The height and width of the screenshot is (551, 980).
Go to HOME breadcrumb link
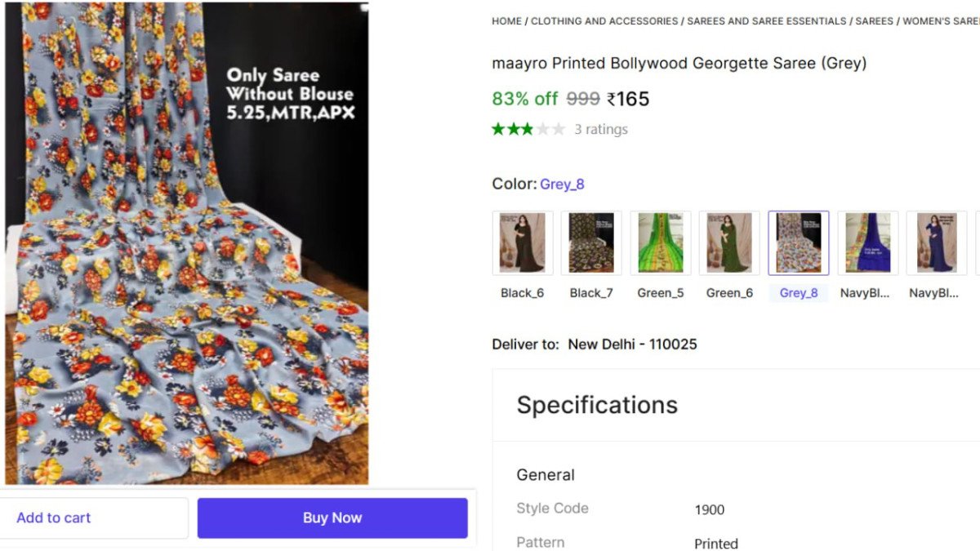tap(506, 21)
